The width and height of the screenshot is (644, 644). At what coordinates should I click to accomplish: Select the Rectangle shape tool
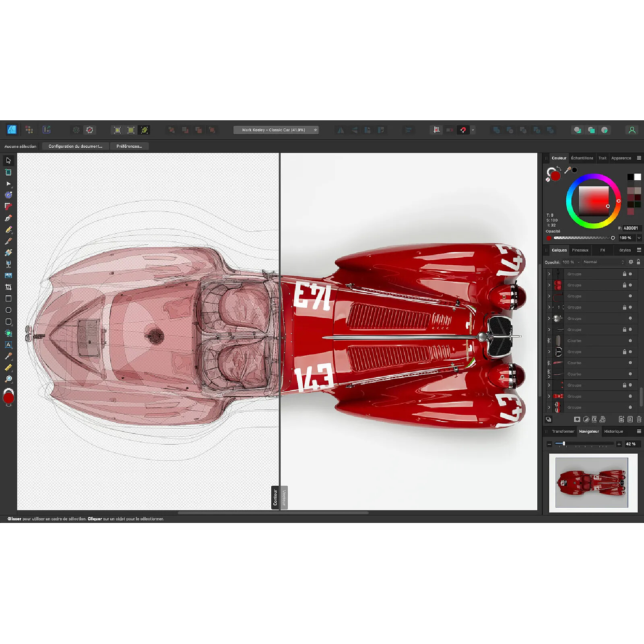point(8,299)
